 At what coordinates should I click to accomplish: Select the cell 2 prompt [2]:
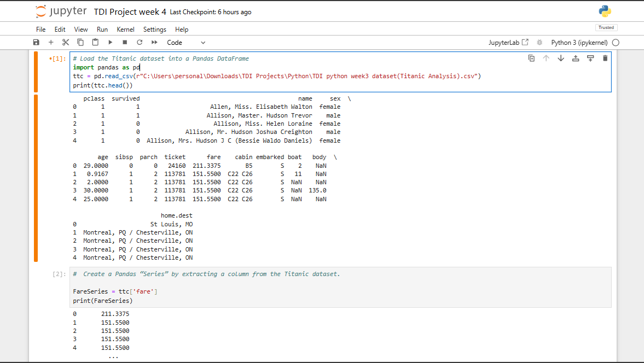tap(59, 274)
